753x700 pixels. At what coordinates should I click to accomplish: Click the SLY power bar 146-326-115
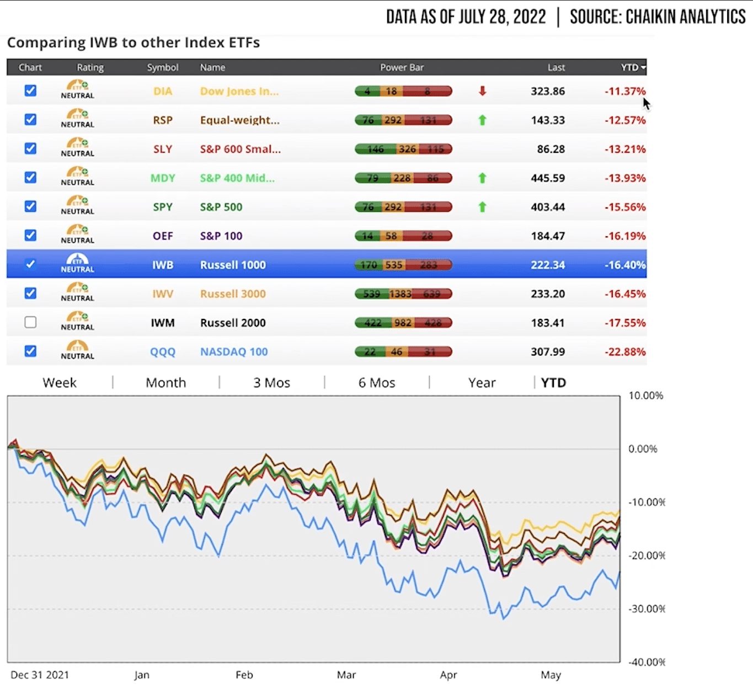pyautogui.click(x=403, y=149)
